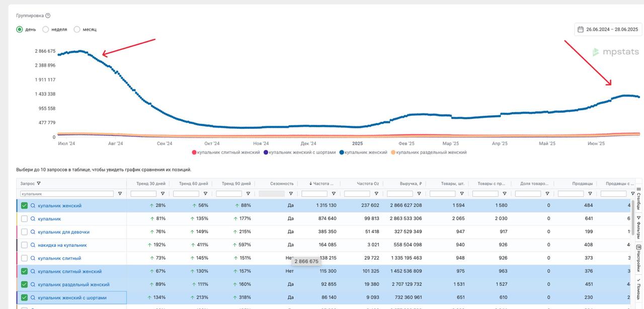Click the search icon next to накидка на купальник
Viewport: 644px width, 309px height.
(33, 245)
